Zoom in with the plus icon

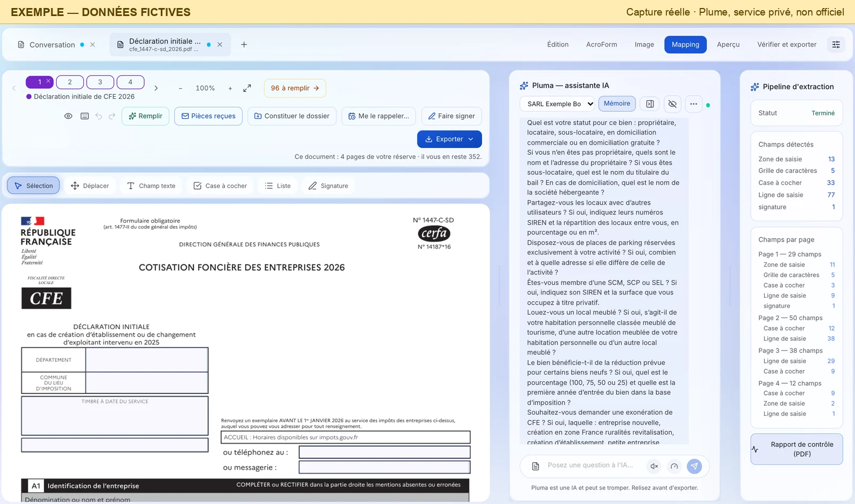pos(230,88)
